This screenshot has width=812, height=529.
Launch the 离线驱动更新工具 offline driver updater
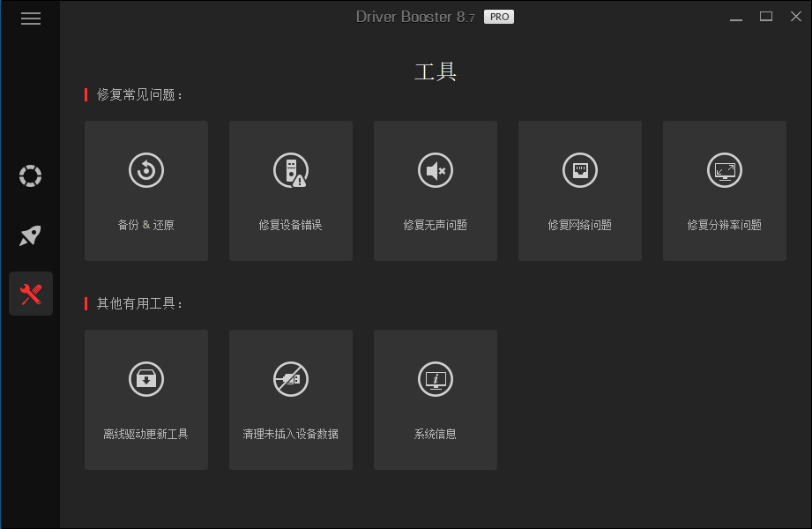(145, 399)
